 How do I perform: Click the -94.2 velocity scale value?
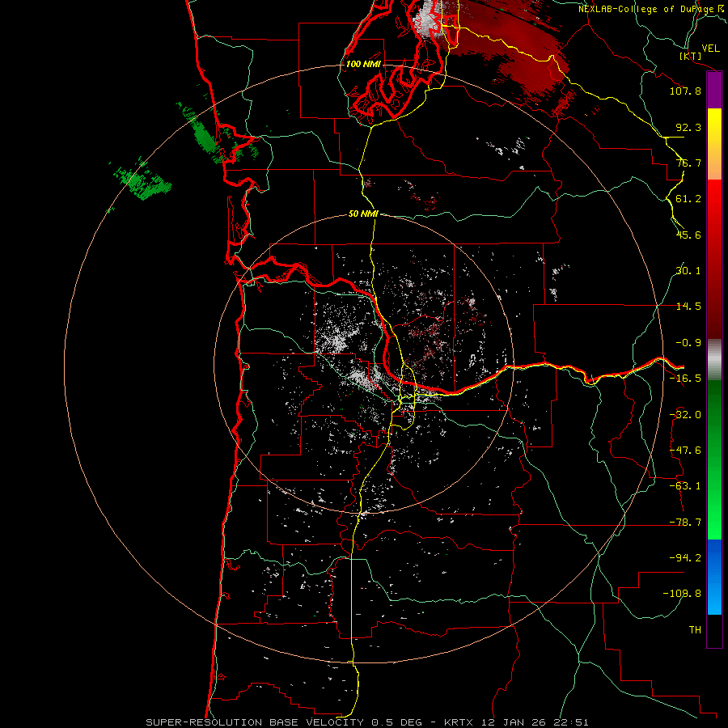(685, 558)
